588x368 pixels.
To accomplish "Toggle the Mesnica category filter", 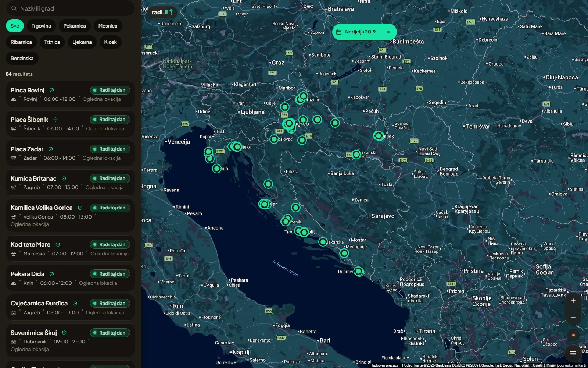I will point(108,26).
